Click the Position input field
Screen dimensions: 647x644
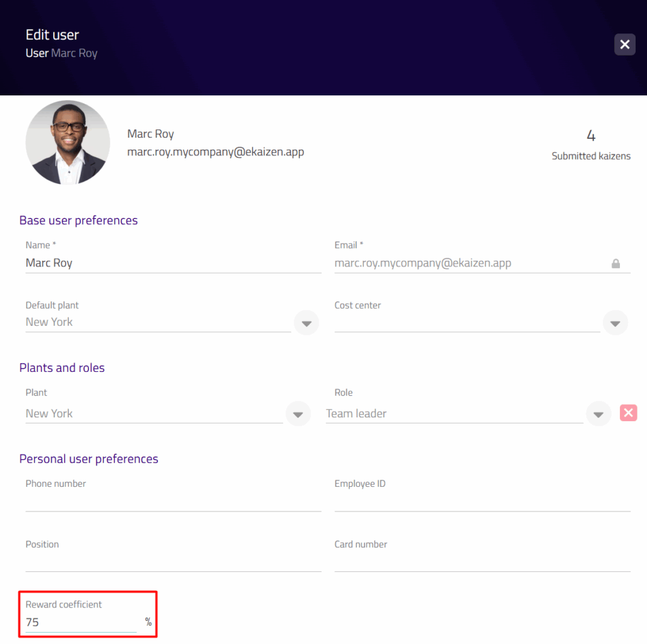pos(172,562)
